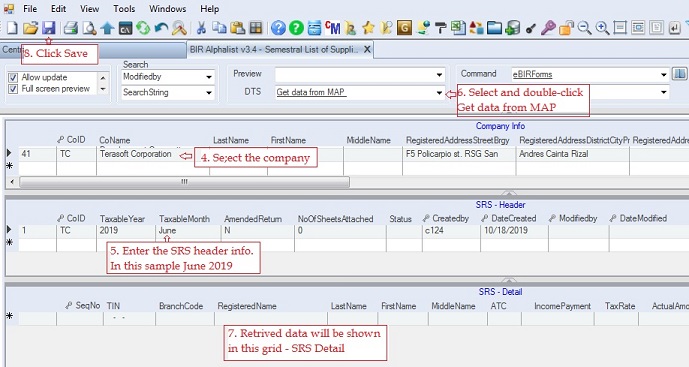Open the command prompt toolbar icon

click(x=126, y=29)
